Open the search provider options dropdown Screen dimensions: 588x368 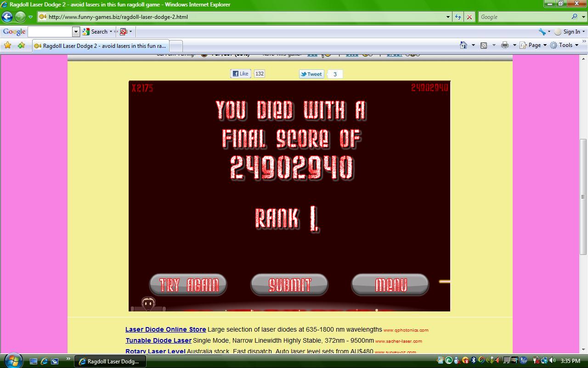click(583, 17)
